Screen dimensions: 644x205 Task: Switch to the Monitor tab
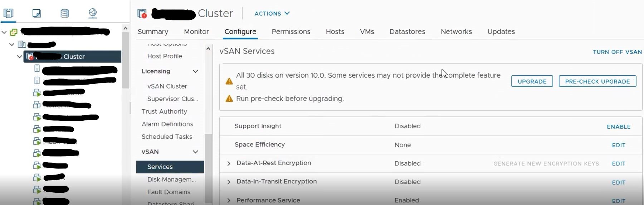click(196, 32)
